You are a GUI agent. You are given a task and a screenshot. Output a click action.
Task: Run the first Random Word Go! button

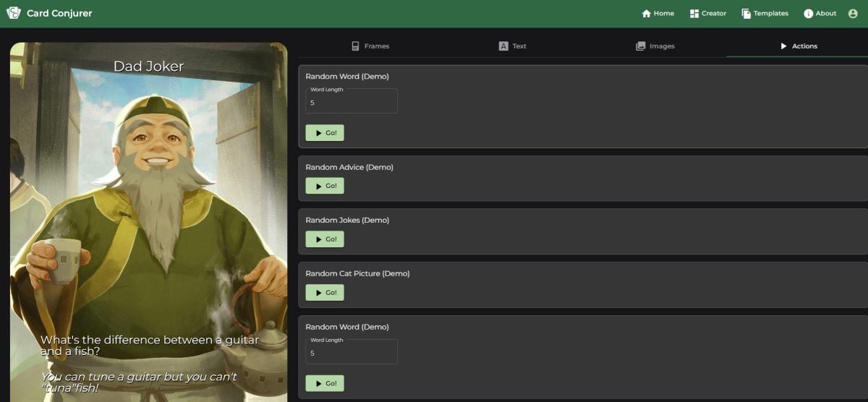[x=325, y=133]
